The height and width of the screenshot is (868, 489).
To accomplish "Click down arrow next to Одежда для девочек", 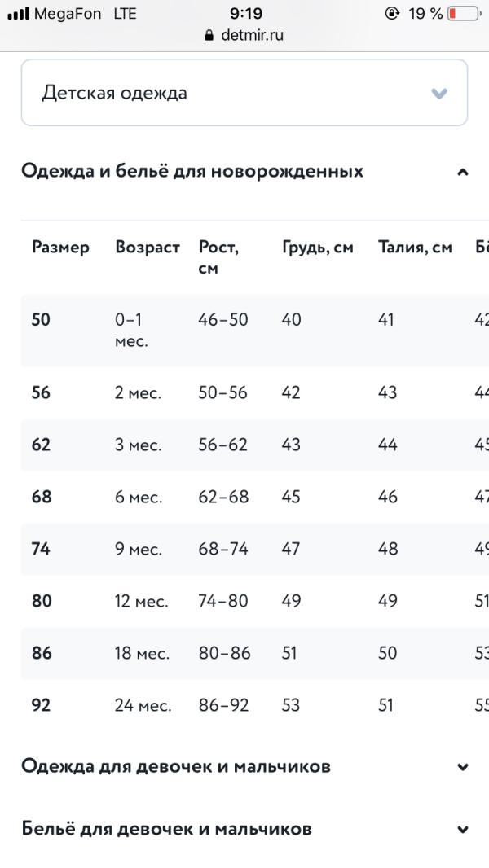I will (463, 767).
